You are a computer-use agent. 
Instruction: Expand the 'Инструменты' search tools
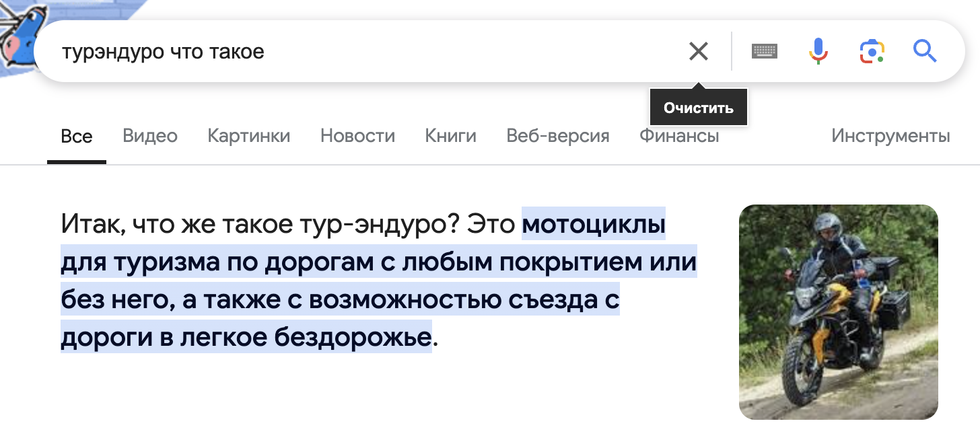pos(890,137)
